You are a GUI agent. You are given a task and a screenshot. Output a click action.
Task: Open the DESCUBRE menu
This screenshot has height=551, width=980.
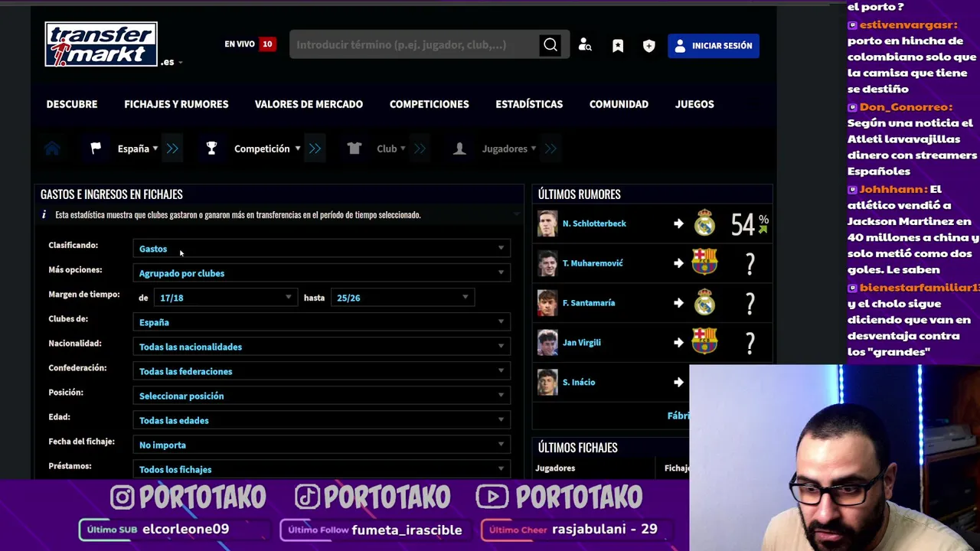(x=72, y=104)
